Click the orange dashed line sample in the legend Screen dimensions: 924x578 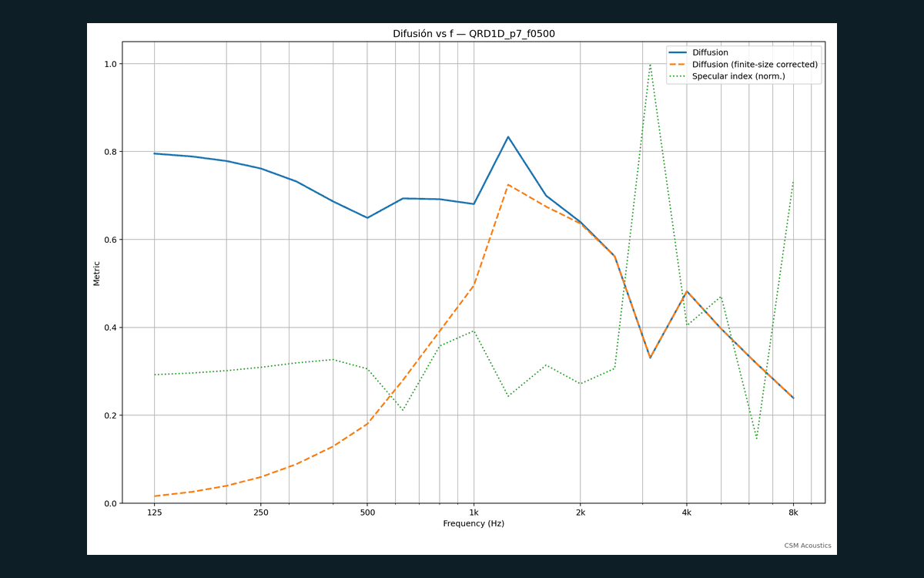point(678,65)
